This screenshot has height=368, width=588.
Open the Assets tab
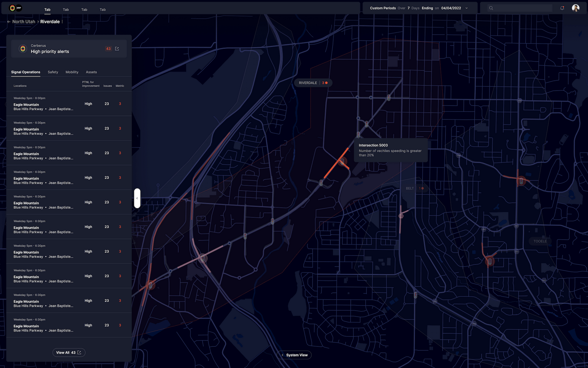click(91, 72)
